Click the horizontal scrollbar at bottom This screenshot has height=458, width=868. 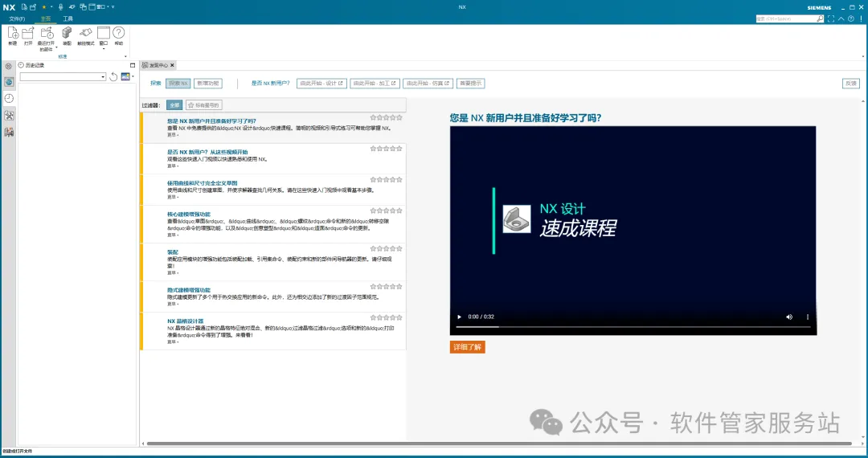click(499, 444)
